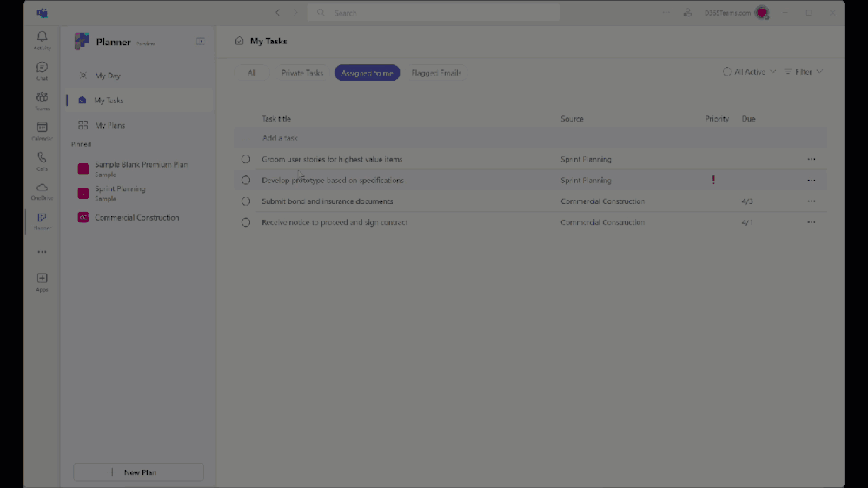Open Calendar in the app rail
Viewport: 868px width, 488px height.
pyautogui.click(x=42, y=131)
